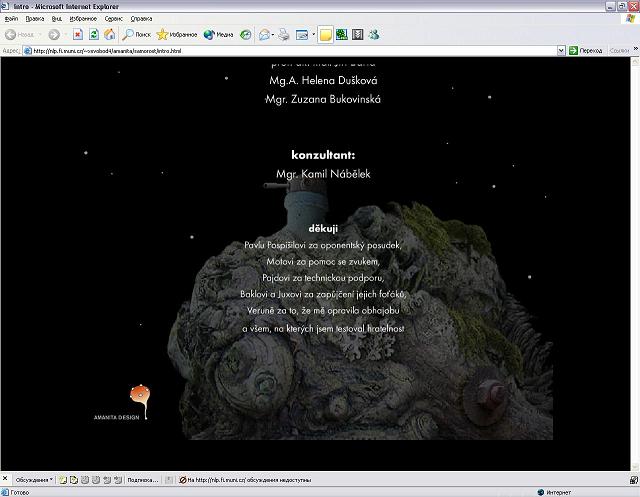Open the Вид menu

pos(56,19)
